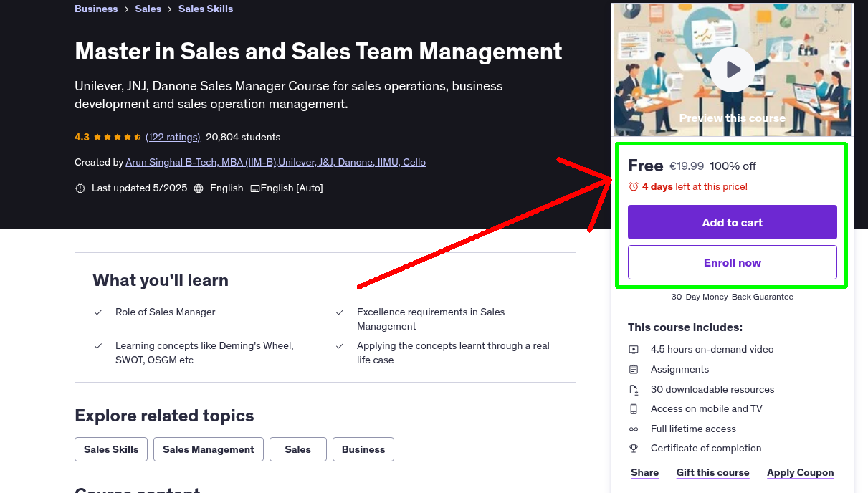This screenshot has height=493, width=868.
Task: Click checkmark beside Excellence requirements
Action: click(x=340, y=312)
